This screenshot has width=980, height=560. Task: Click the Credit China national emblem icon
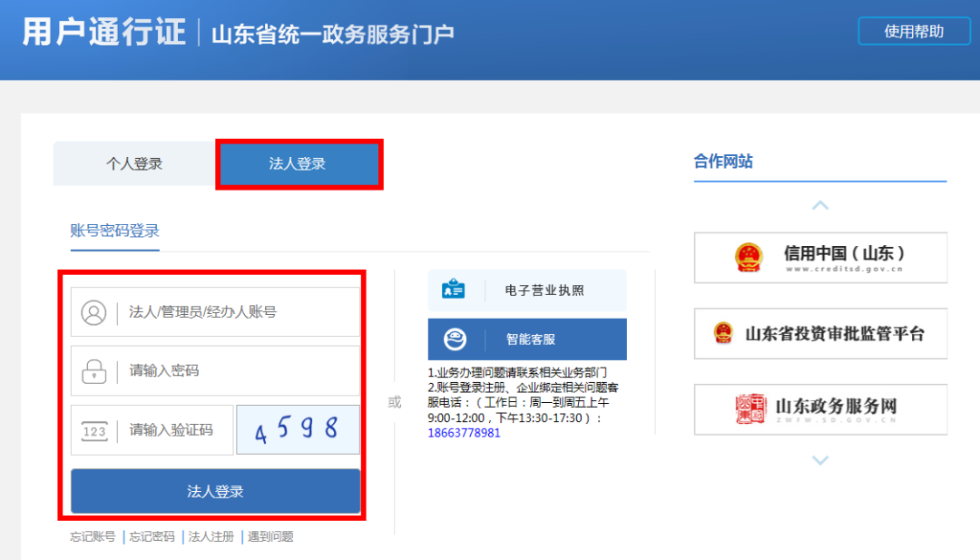tap(749, 258)
